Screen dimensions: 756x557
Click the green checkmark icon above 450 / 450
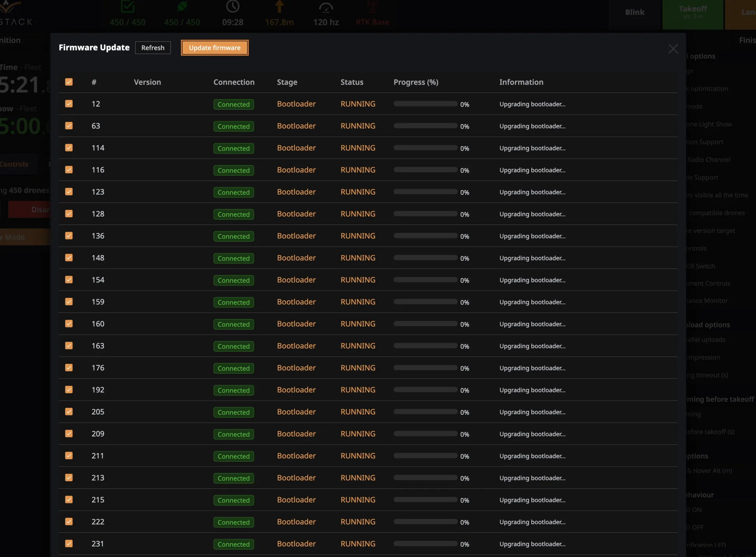[x=128, y=7]
